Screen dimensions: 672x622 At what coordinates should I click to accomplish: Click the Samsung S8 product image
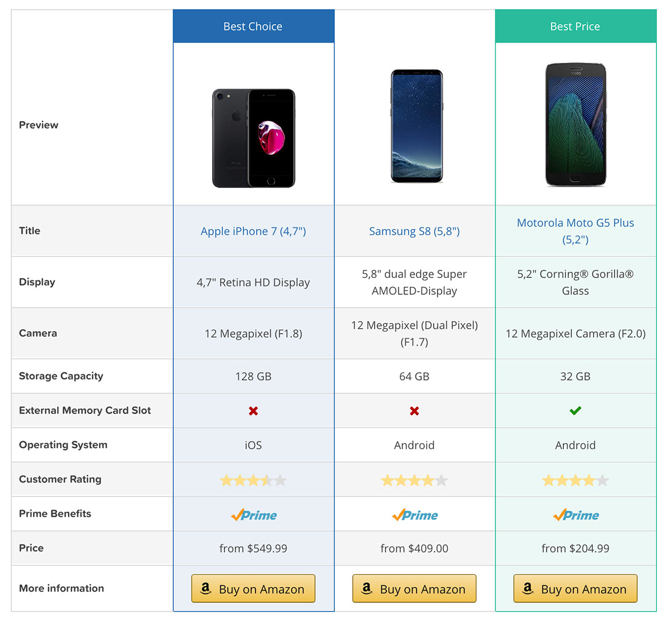coord(417,126)
